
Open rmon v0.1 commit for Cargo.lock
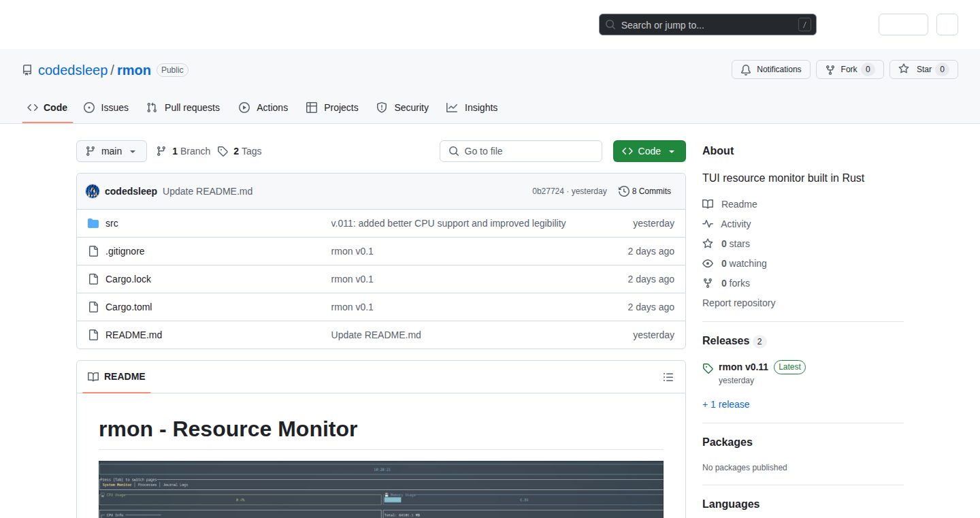(x=353, y=279)
